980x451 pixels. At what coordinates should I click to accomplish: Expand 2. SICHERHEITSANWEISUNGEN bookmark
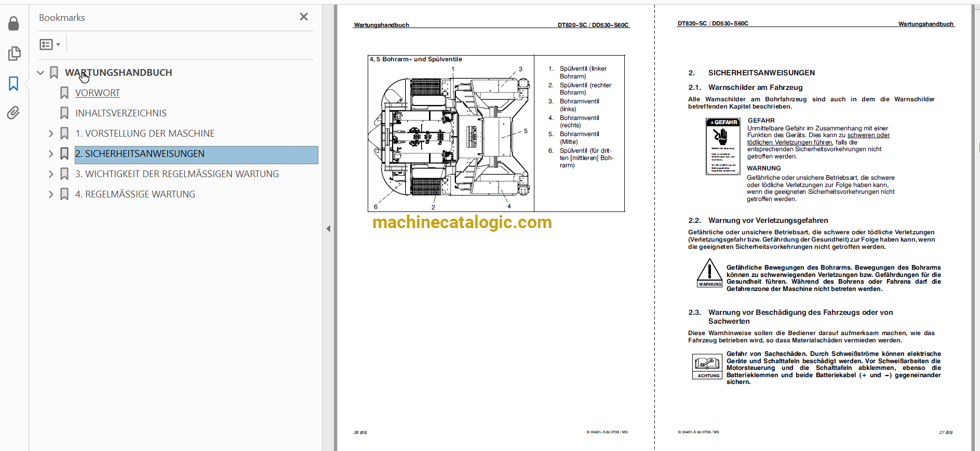point(50,154)
